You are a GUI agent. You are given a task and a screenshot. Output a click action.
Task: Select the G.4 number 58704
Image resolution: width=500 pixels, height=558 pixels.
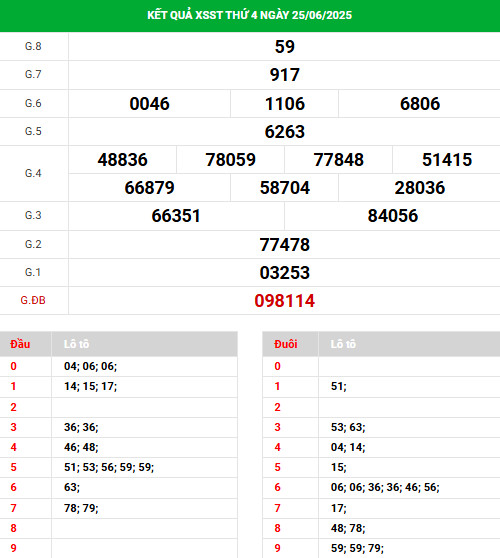coord(285,188)
